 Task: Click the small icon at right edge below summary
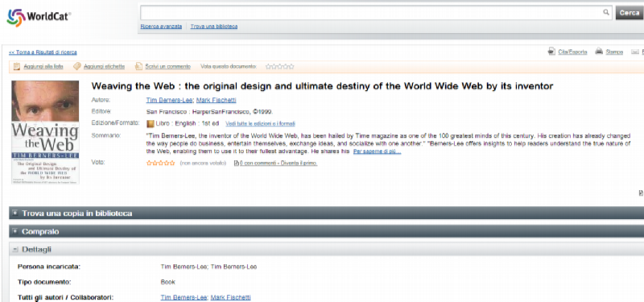pyautogui.click(x=641, y=192)
